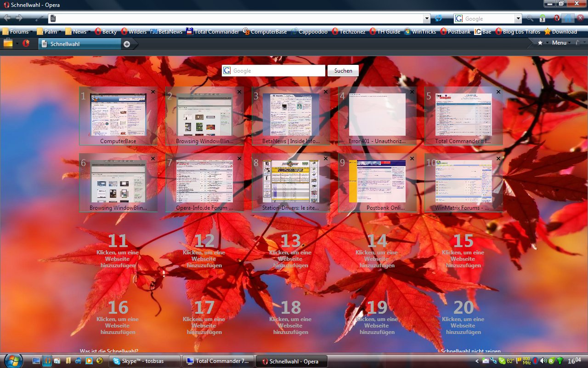Click the blue reload arrows icon
The width and height of the screenshot is (588, 368).
tap(439, 18)
